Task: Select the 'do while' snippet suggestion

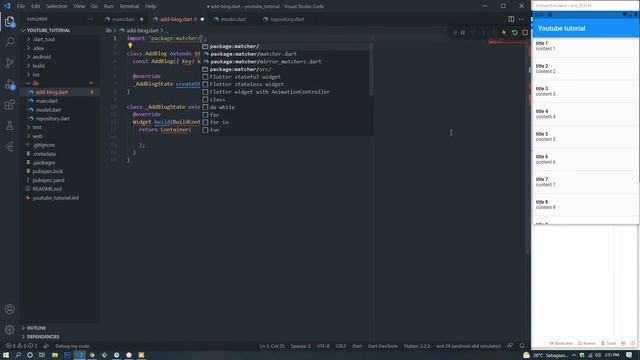Action: coord(287,107)
